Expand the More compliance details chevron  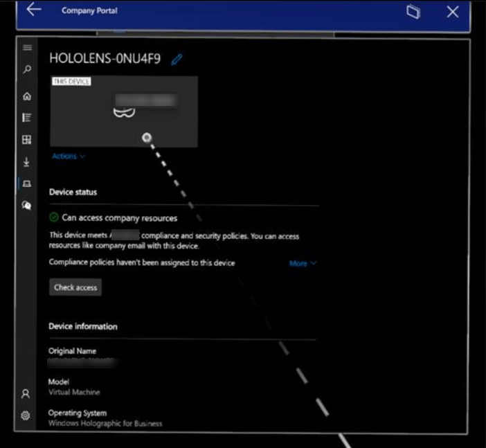303,264
